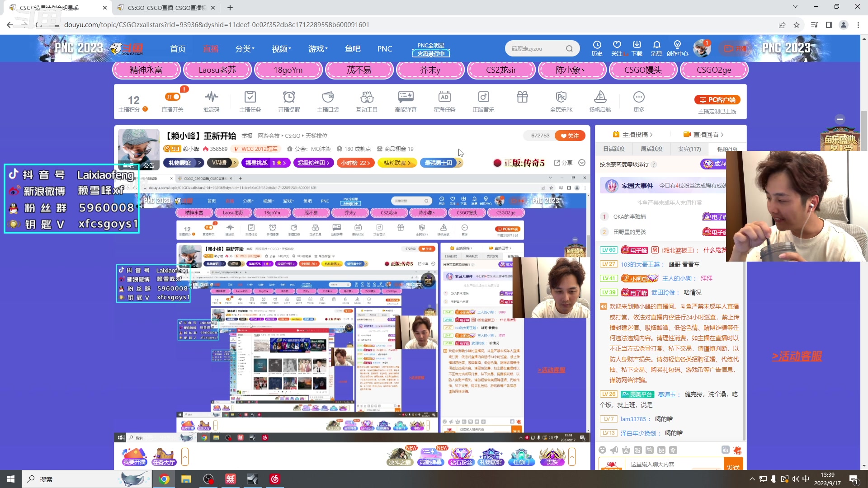Toggle the 直播开关 live broadcast switch
The image size is (868, 488).
point(173,97)
